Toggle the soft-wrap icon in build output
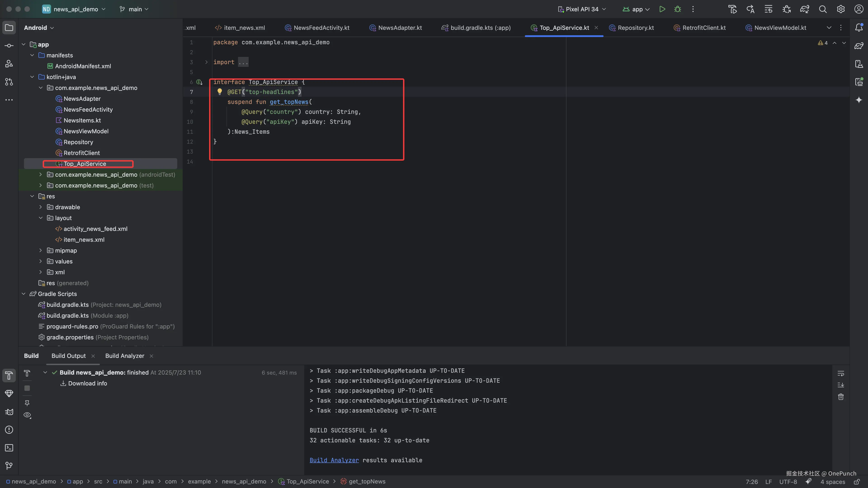868x488 pixels. coord(841,373)
